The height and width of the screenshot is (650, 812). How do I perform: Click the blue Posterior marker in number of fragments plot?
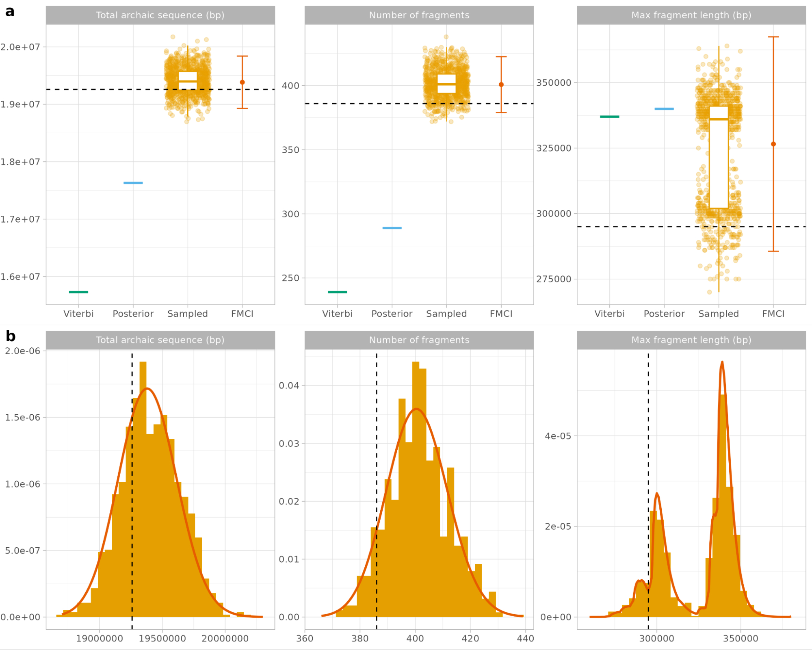(x=392, y=228)
